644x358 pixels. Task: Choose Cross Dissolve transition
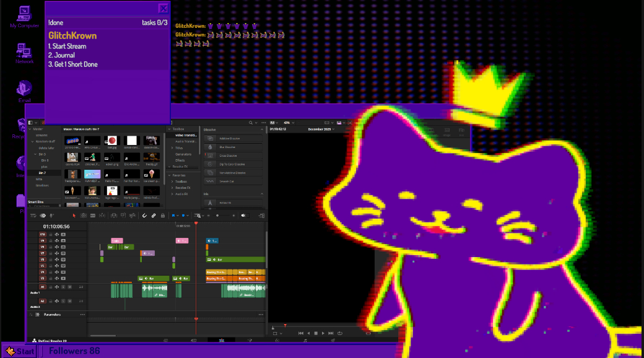click(229, 155)
